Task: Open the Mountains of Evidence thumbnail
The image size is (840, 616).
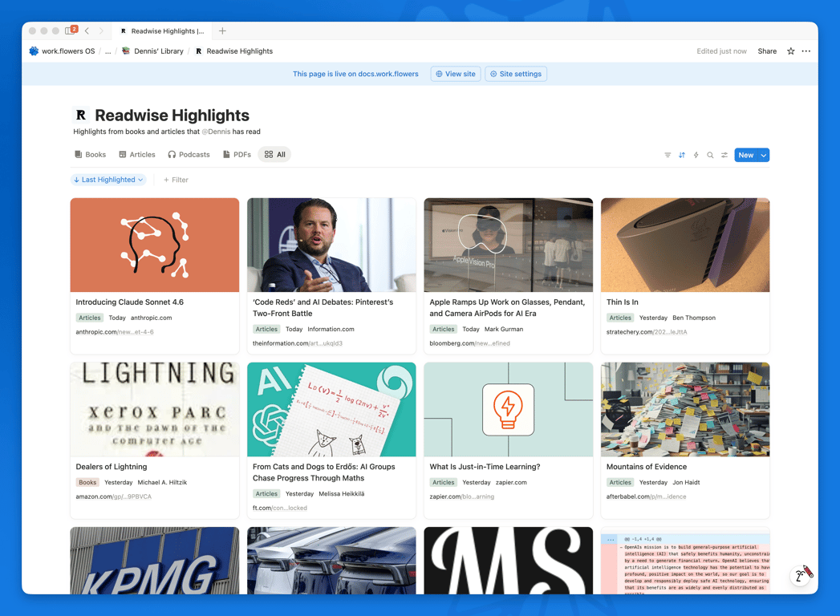Action: [685, 409]
